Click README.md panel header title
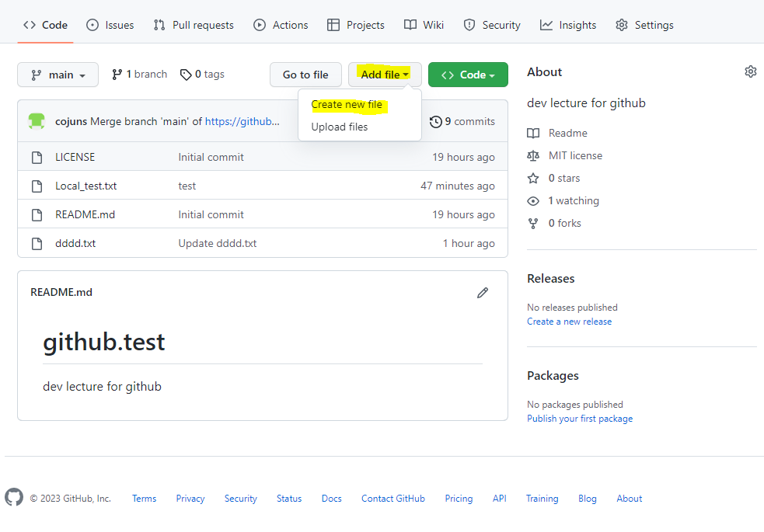Screen dimensions: 764x532 [x=61, y=292]
